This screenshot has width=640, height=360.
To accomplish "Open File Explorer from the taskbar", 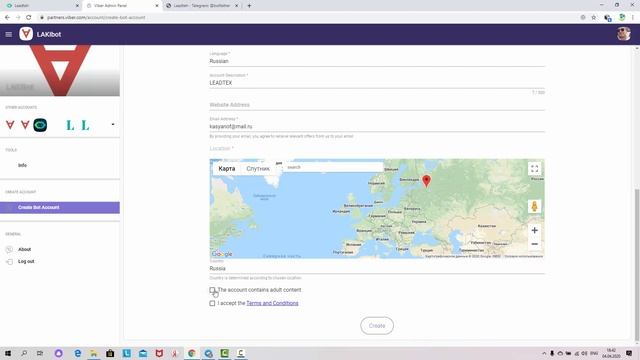I will coord(94,353).
